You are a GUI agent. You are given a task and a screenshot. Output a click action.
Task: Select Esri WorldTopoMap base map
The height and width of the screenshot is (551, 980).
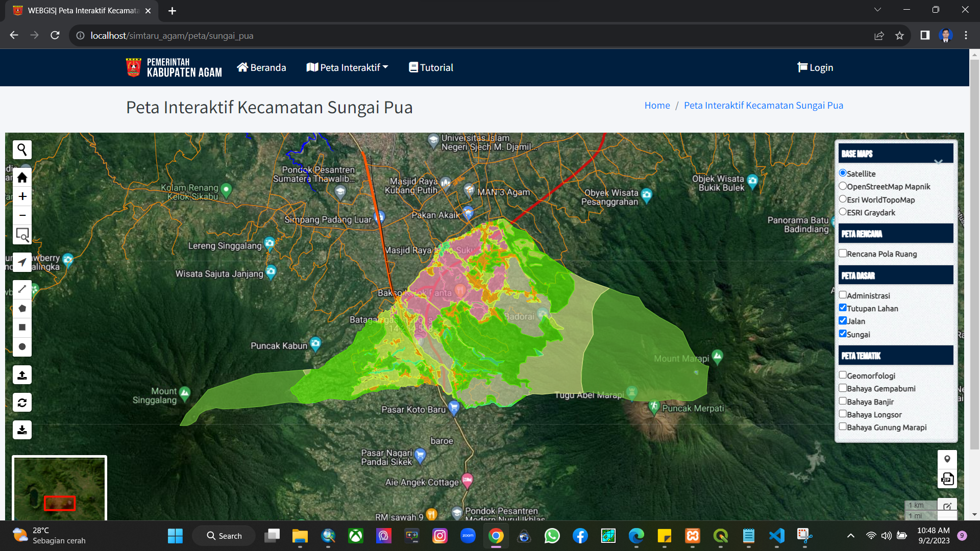[843, 199]
